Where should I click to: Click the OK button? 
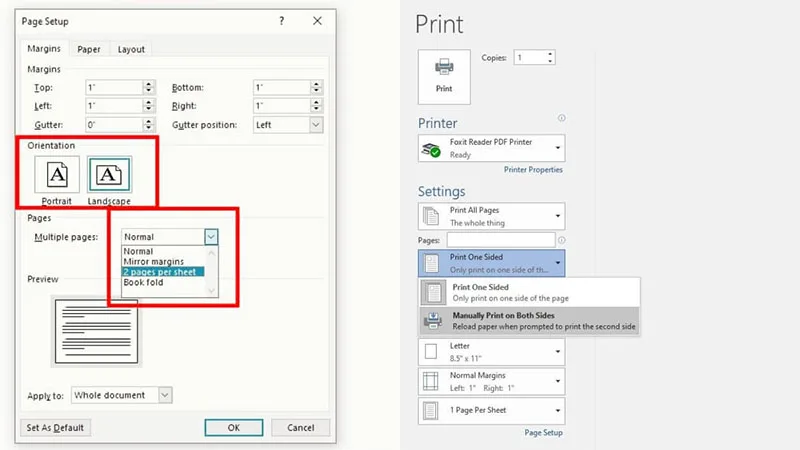[x=234, y=428]
